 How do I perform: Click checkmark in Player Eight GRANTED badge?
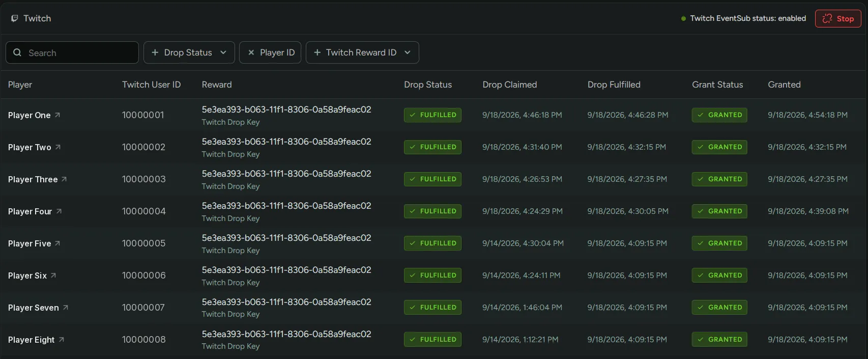701,340
